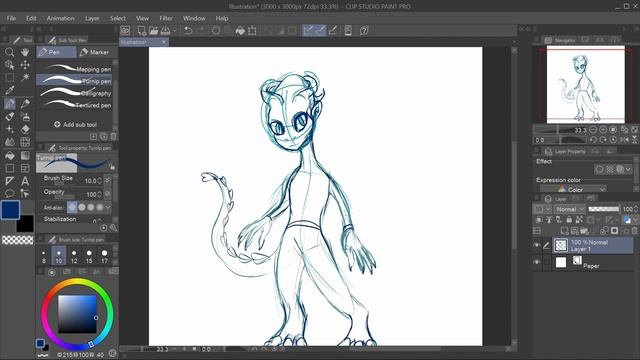Select the Frame border tool
Viewport: 640px width, 360px height.
pyautogui.click(x=25, y=168)
